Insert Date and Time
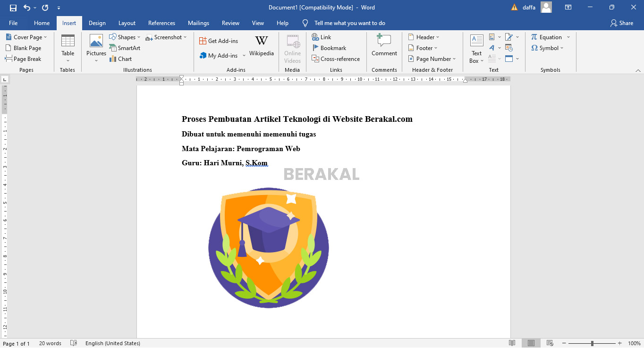Image resolution: width=644 pixels, height=348 pixels. coord(509,48)
